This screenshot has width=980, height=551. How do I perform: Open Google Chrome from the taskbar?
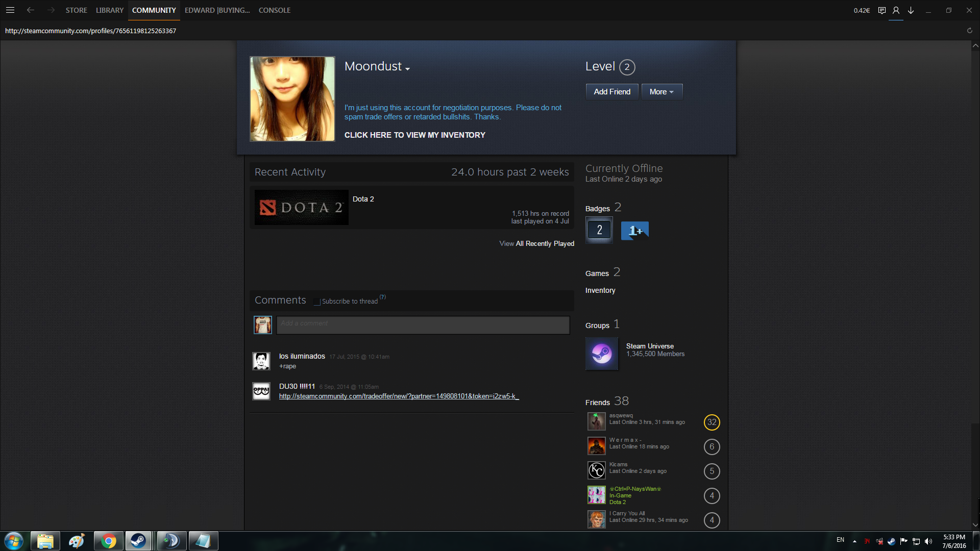(x=108, y=541)
